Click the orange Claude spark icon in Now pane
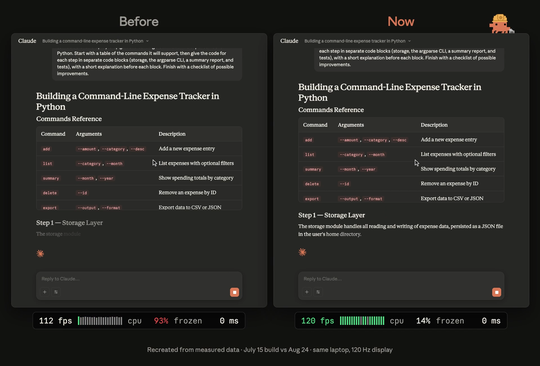This screenshot has height=366, width=540. 302,252
